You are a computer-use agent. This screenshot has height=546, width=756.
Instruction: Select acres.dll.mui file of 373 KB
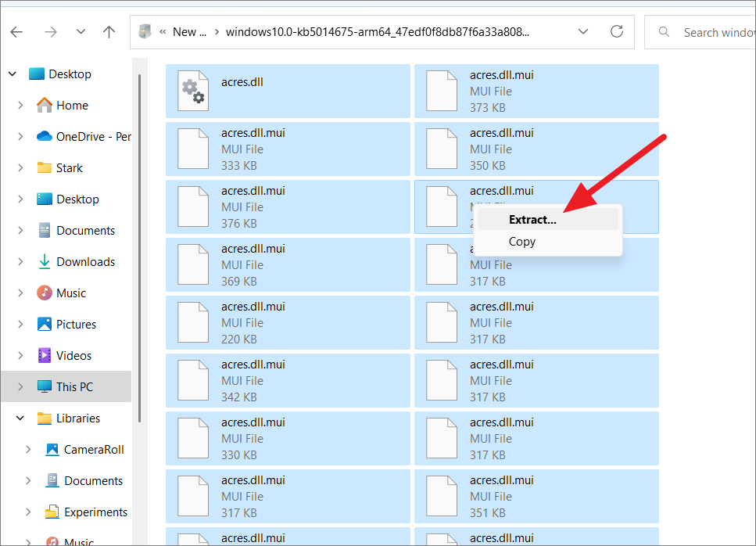536,92
